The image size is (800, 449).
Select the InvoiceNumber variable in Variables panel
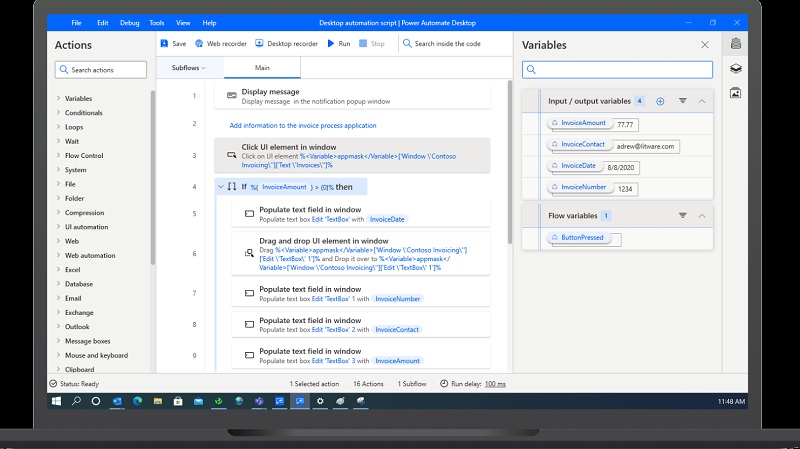tap(579, 187)
